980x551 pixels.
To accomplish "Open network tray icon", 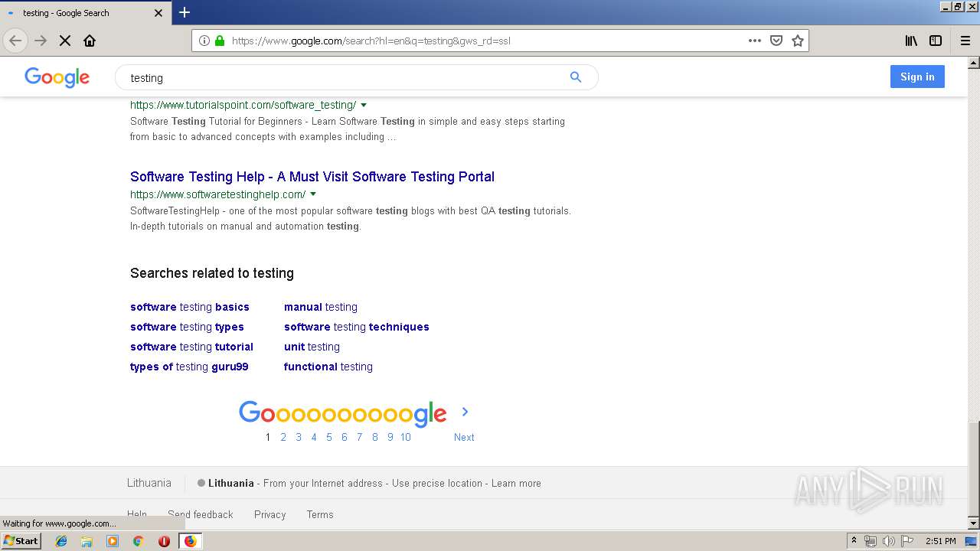I will coord(871,541).
